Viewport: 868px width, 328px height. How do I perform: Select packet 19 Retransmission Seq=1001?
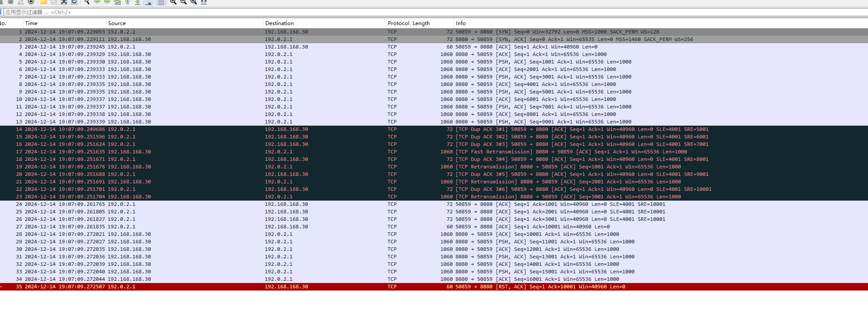(434, 167)
